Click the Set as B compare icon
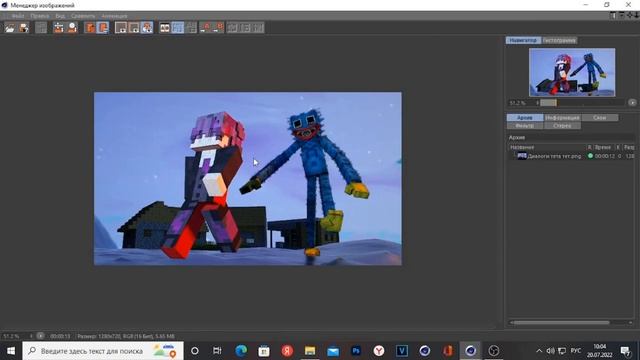Viewport: 640px width, 360px height. (x=218, y=28)
